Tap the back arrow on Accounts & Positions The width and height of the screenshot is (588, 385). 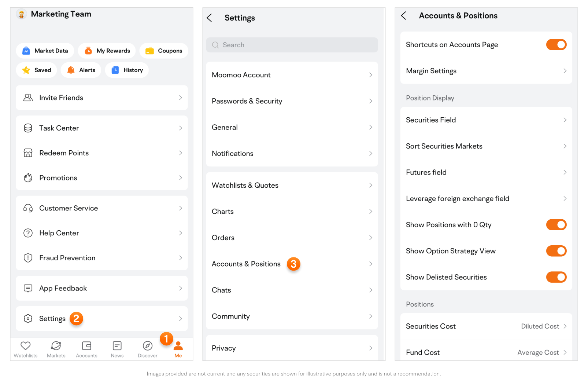click(404, 15)
